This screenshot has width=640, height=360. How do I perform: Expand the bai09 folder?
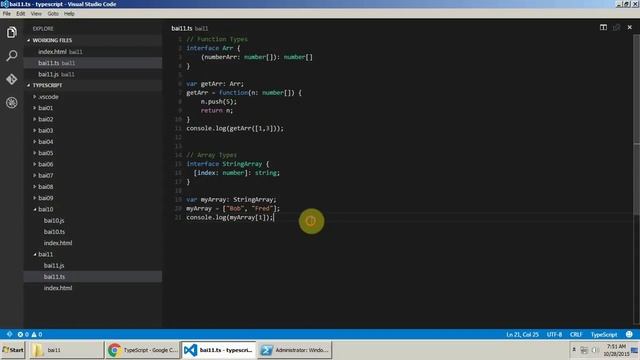pos(93,198)
